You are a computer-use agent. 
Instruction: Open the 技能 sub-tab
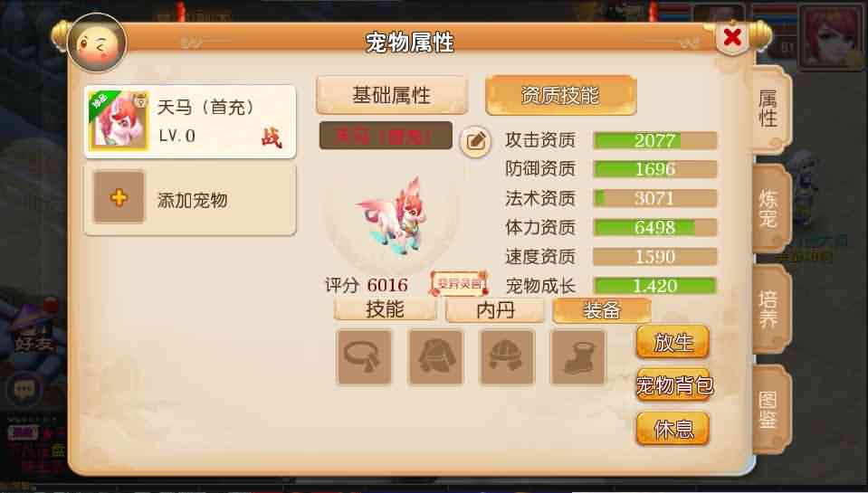click(385, 309)
